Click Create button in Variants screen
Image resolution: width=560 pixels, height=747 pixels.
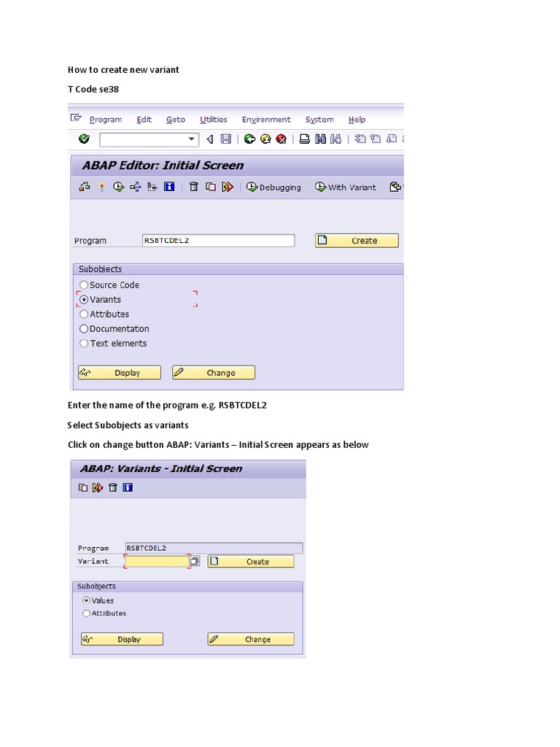[251, 562]
